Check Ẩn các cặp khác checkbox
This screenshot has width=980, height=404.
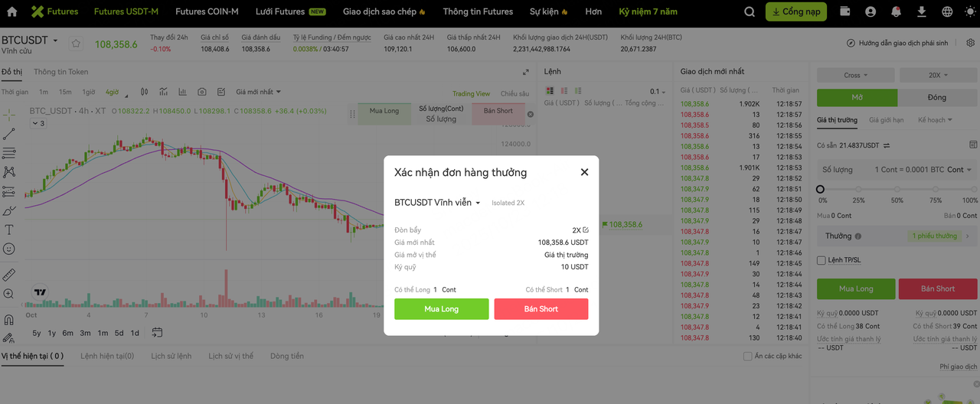coord(748,356)
